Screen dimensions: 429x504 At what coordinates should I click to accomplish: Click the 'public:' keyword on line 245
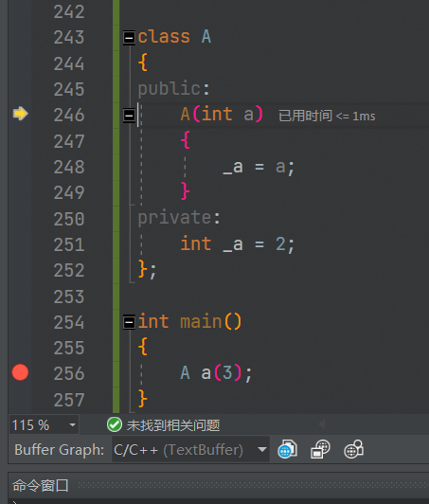pos(174,89)
